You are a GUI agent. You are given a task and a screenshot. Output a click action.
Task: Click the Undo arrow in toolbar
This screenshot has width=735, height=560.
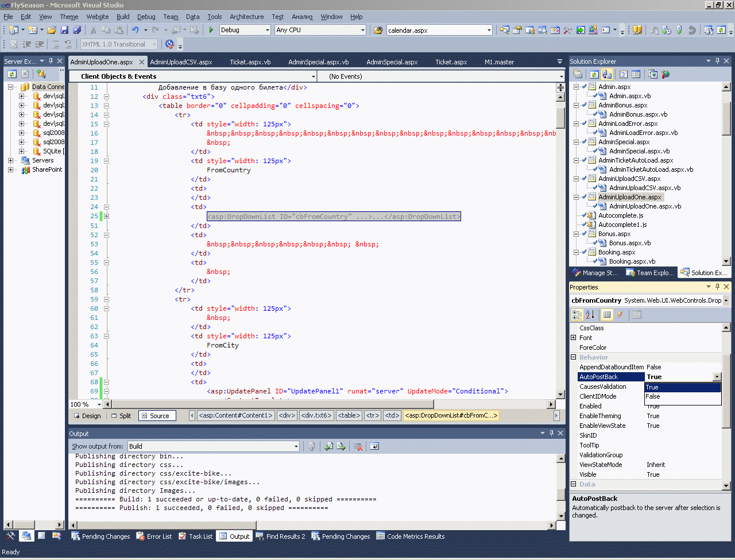135,30
